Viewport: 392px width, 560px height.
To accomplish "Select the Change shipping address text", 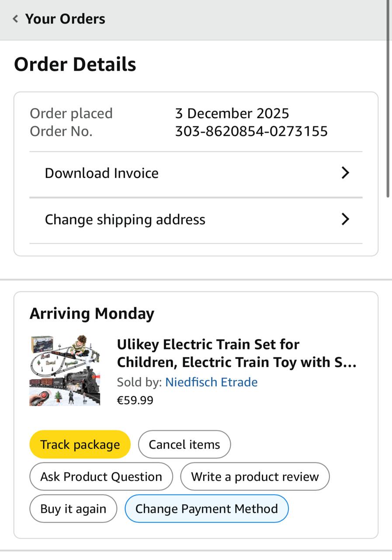I will [125, 219].
